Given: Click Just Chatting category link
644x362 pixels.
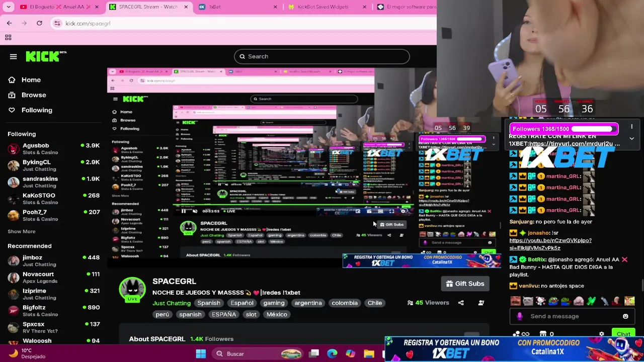Looking at the screenshot, I should [172, 303].
